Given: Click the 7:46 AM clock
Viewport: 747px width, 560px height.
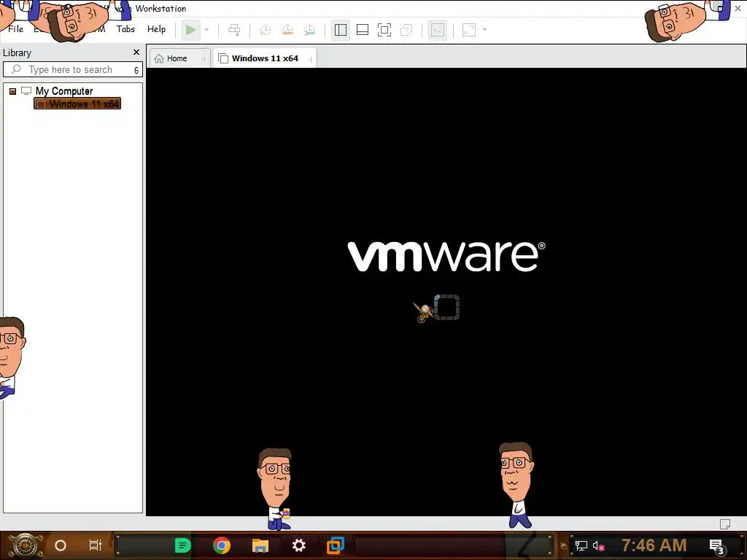Looking at the screenshot, I should 654,545.
